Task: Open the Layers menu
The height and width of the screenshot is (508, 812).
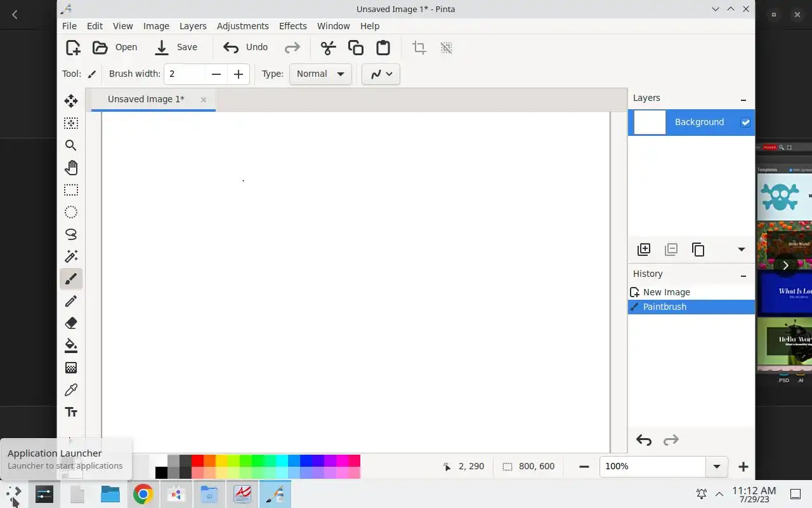Action: tap(193, 26)
